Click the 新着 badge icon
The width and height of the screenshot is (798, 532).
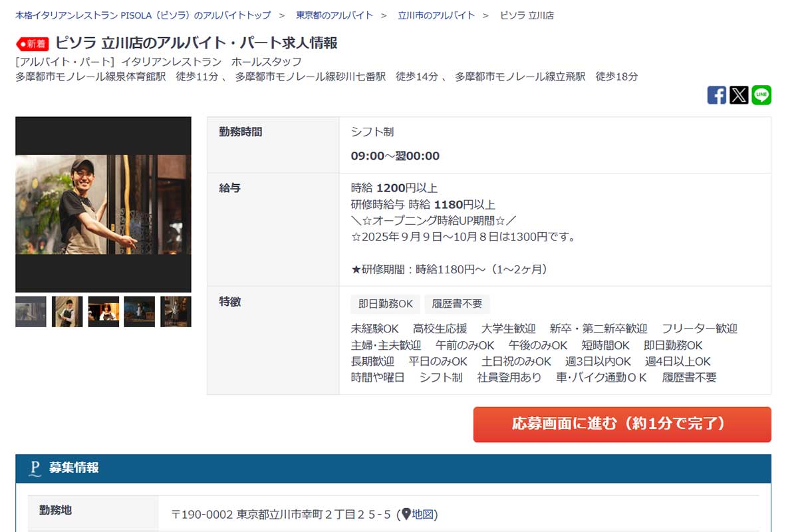pos(33,44)
